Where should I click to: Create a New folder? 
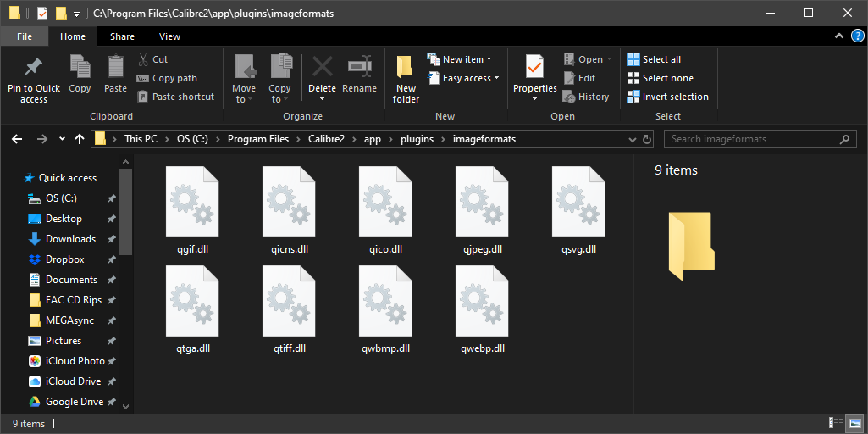[406, 80]
